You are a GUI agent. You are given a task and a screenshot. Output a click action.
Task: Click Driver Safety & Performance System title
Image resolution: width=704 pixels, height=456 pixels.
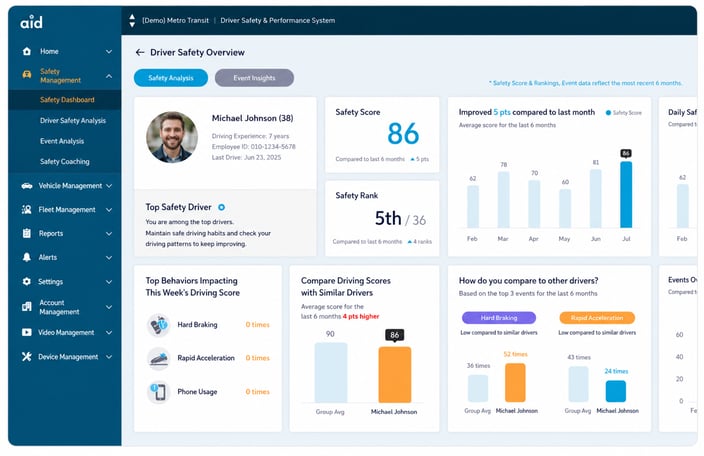pyautogui.click(x=277, y=21)
